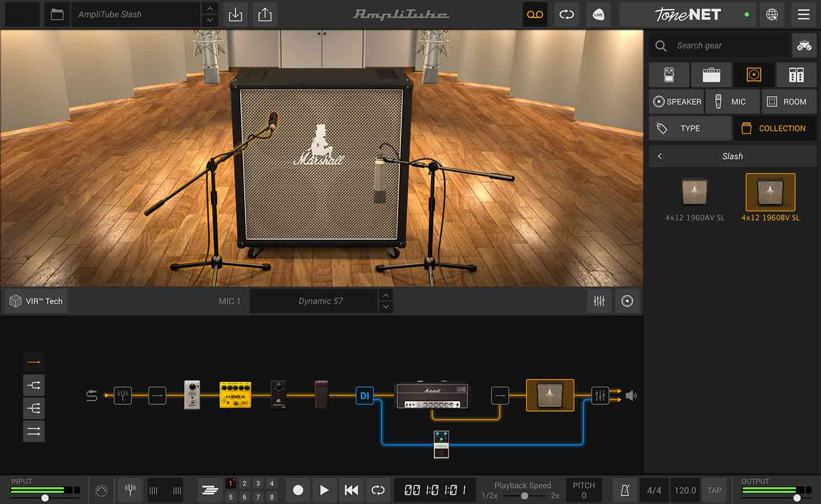Toggle the metronome icon
Viewport: 821px width, 504px height.
coord(625,490)
